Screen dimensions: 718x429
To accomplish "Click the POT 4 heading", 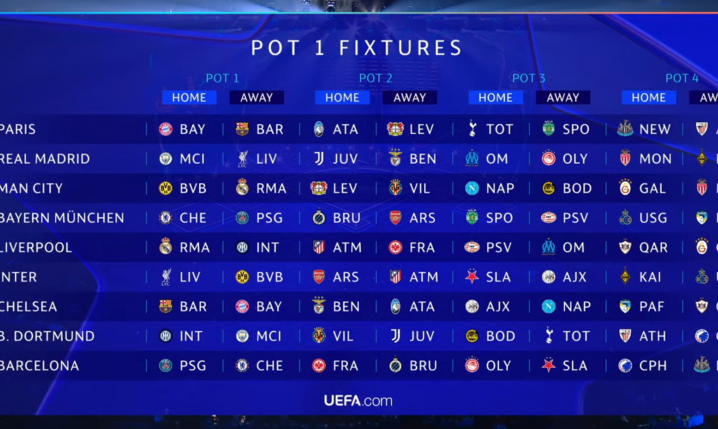I will click(682, 78).
